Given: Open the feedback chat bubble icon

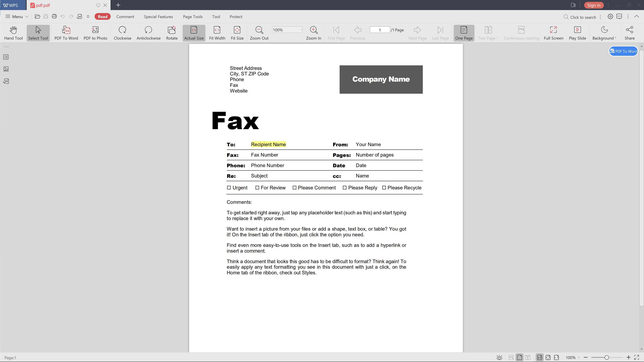Looking at the screenshot, I should click(x=619, y=16).
